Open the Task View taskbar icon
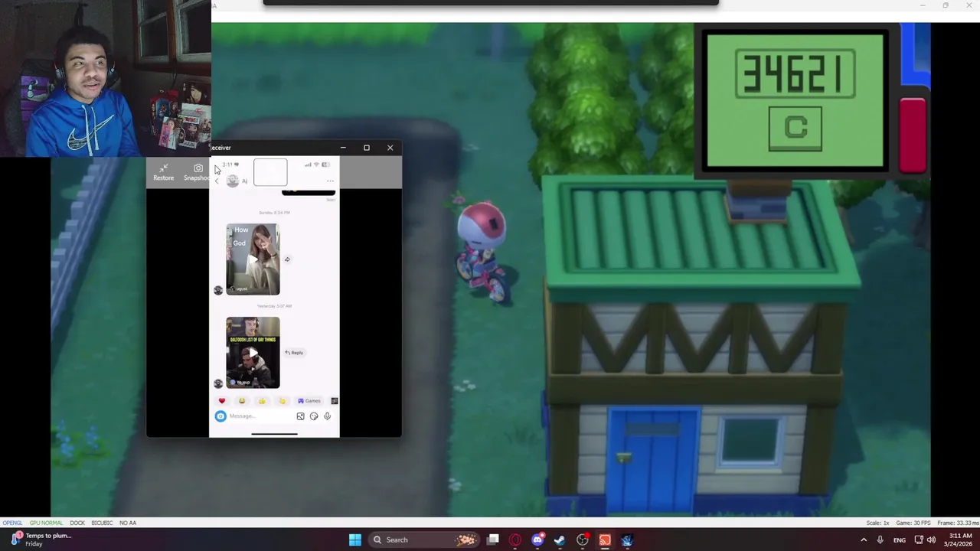980x551 pixels. coord(493,540)
